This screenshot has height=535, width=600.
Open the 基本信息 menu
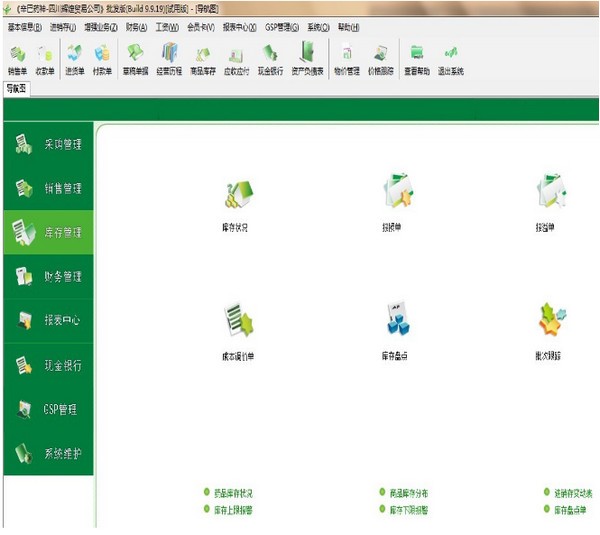click(x=24, y=27)
